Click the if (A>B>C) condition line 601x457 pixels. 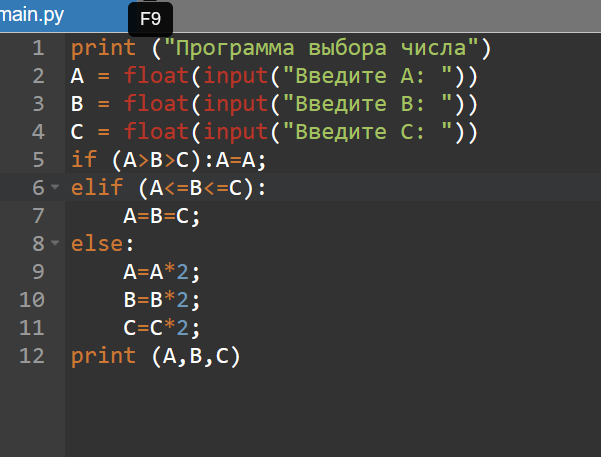pos(168,159)
